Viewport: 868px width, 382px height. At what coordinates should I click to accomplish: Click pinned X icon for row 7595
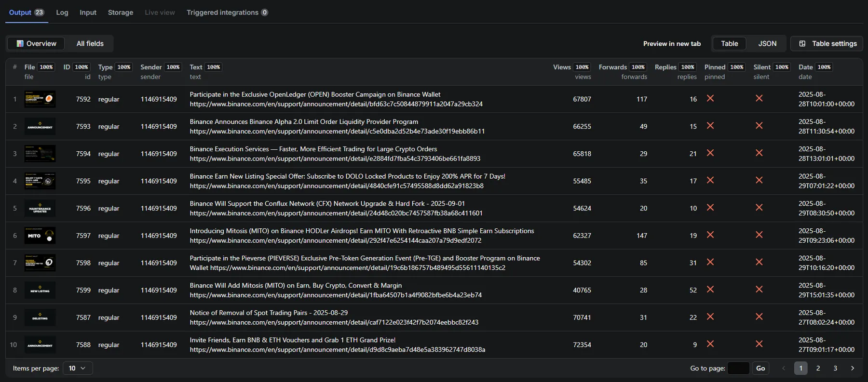coord(710,180)
